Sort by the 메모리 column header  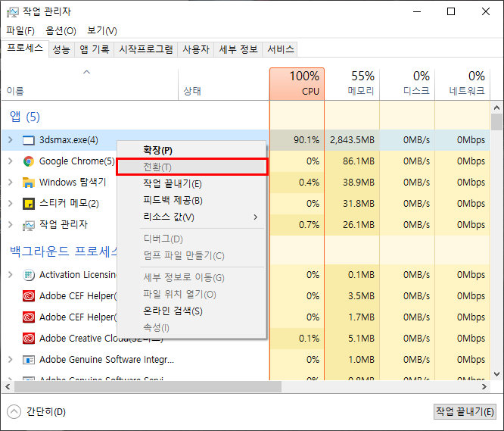pyautogui.click(x=352, y=84)
